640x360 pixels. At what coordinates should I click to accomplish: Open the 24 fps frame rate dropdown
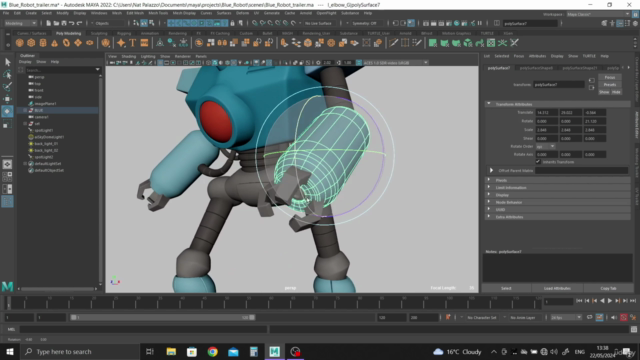[x=566, y=317]
